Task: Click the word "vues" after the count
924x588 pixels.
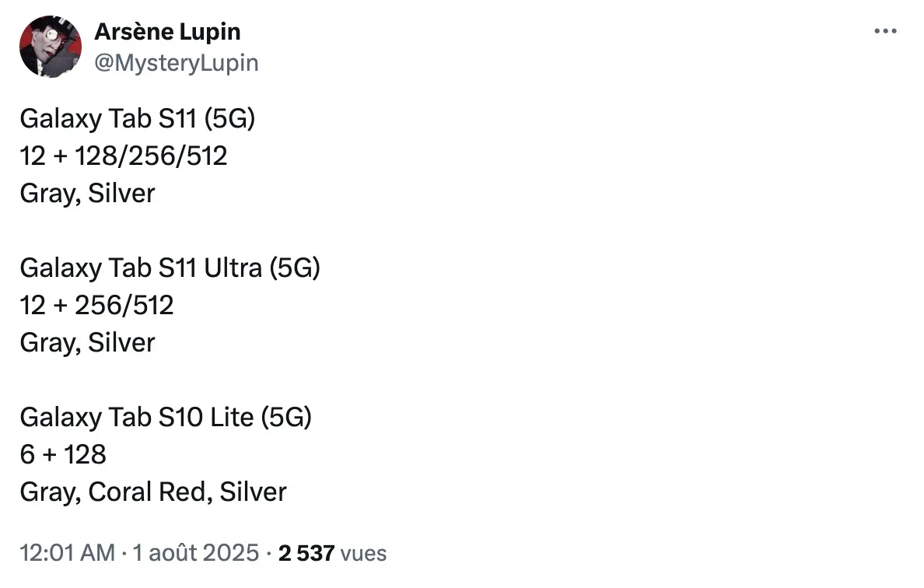Action: 364,553
